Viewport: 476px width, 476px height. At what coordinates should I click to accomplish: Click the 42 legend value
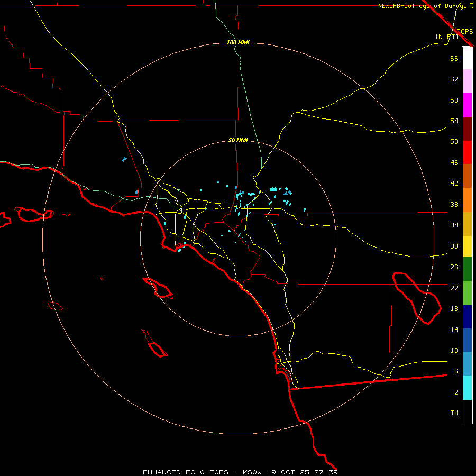(454, 184)
